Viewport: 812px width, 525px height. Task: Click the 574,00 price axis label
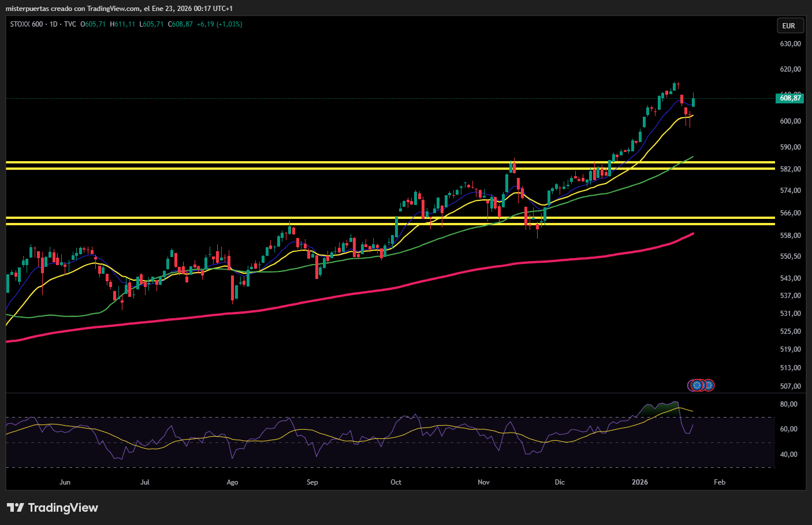point(790,191)
